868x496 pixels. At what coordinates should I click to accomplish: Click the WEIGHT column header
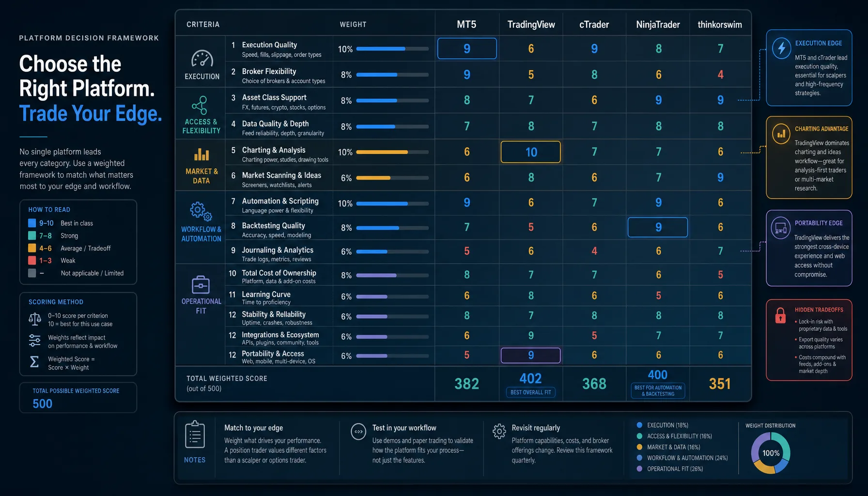(x=353, y=24)
